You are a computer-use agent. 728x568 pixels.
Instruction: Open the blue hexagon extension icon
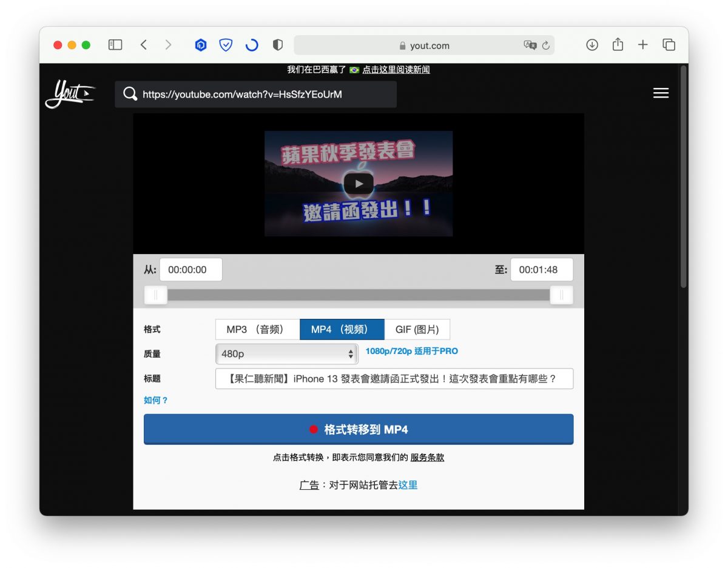tap(201, 45)
